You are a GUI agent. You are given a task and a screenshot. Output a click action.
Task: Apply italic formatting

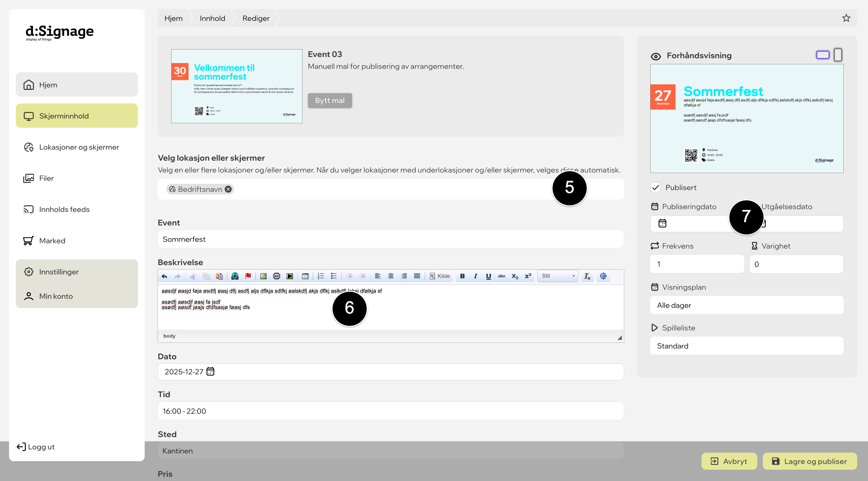click(x=475, y=276)
